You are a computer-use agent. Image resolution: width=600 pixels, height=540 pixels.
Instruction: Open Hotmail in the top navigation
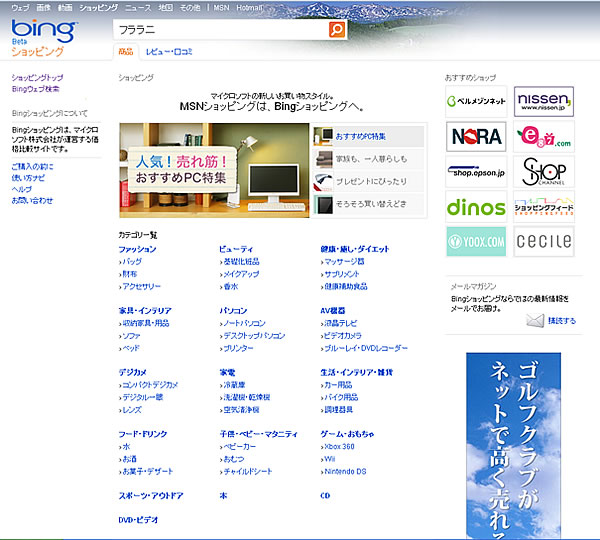pyautogui.click(x=249, y=8)
